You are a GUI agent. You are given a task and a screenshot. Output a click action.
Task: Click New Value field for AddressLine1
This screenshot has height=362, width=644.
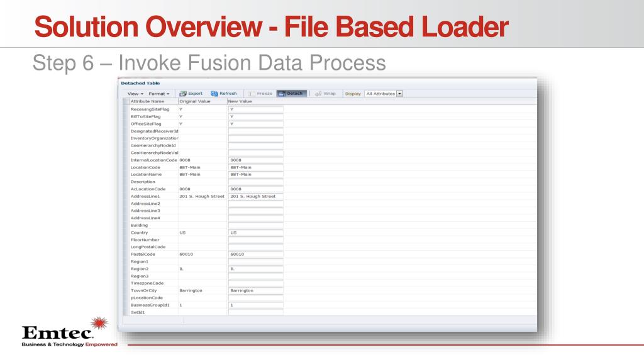coord(255,196)
